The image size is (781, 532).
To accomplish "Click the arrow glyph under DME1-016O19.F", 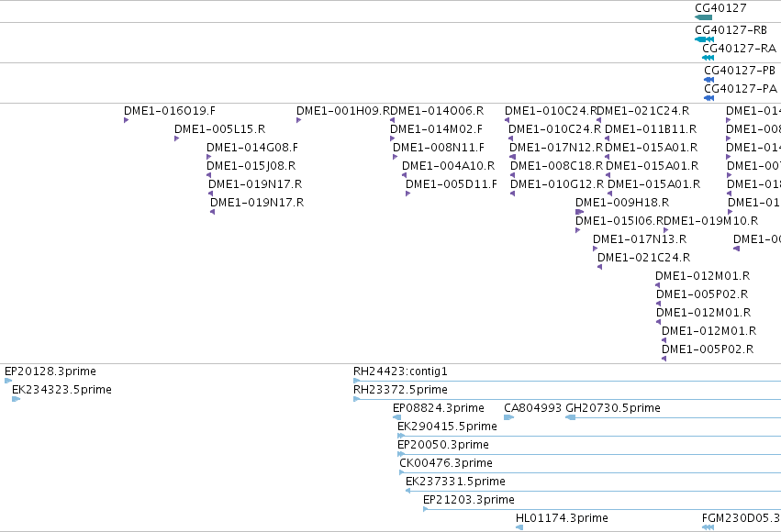I will pyautogui.click(x=126, y=120).
